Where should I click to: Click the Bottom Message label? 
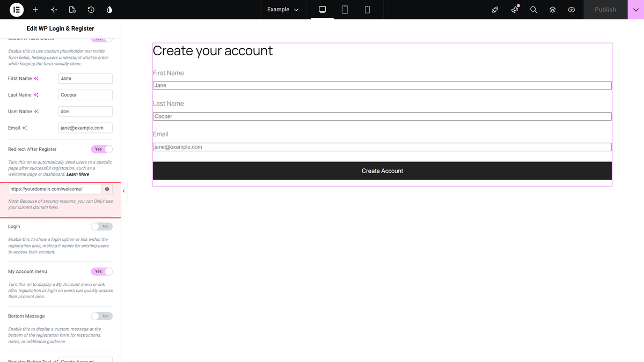[x=26, y=316]
